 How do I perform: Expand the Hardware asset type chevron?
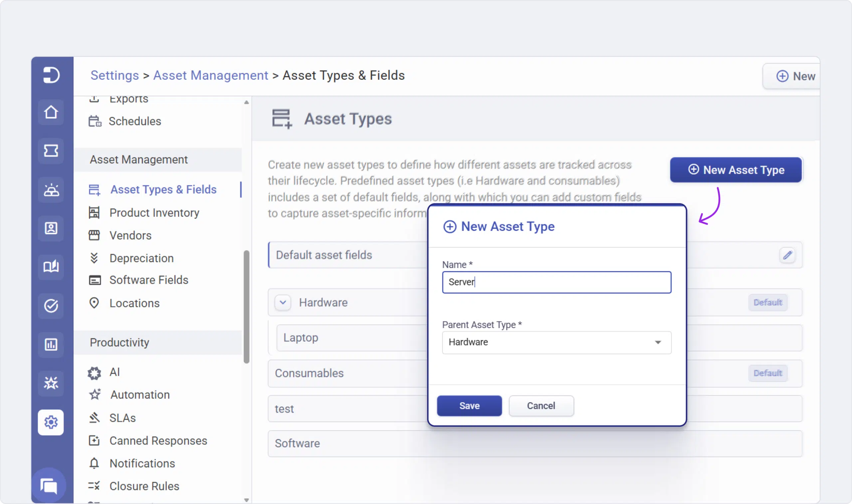[283, 302]
